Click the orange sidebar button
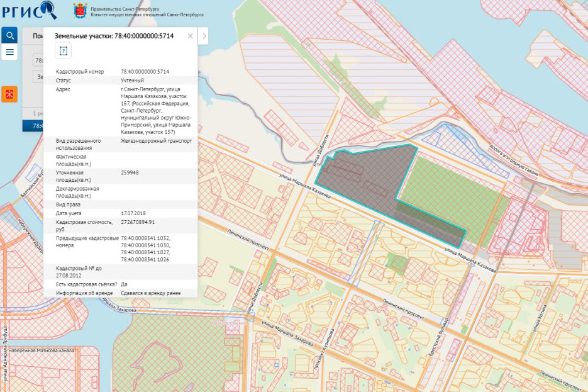Image resolution: width=588 pixels, height=392 pixels. point(9,94)
